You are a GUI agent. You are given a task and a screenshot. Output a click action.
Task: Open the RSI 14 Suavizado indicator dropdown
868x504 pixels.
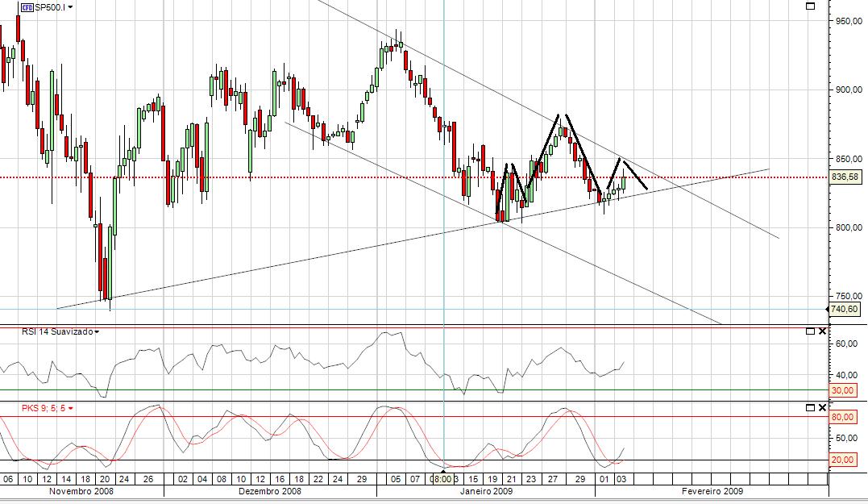[97, 331]
